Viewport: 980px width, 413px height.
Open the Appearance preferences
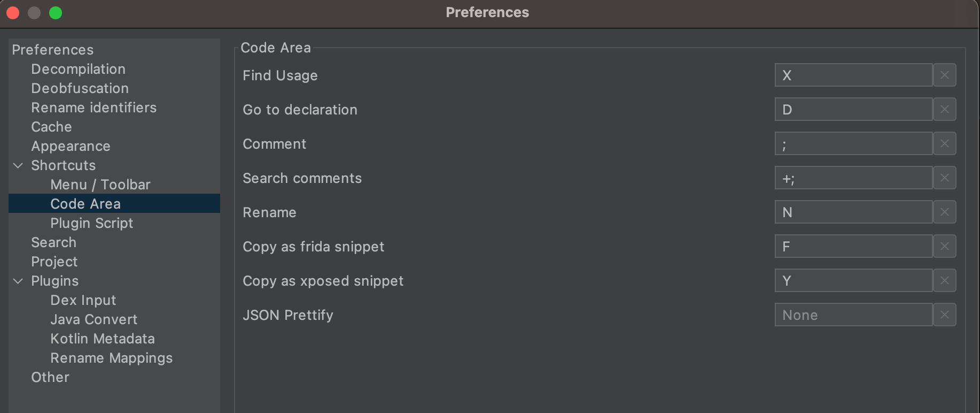[71, 146]
